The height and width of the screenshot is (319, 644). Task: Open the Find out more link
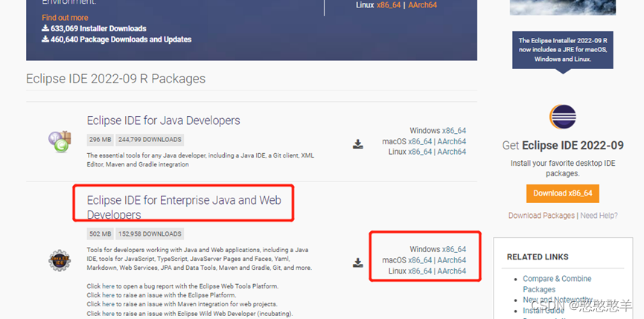tap(65, 18)
